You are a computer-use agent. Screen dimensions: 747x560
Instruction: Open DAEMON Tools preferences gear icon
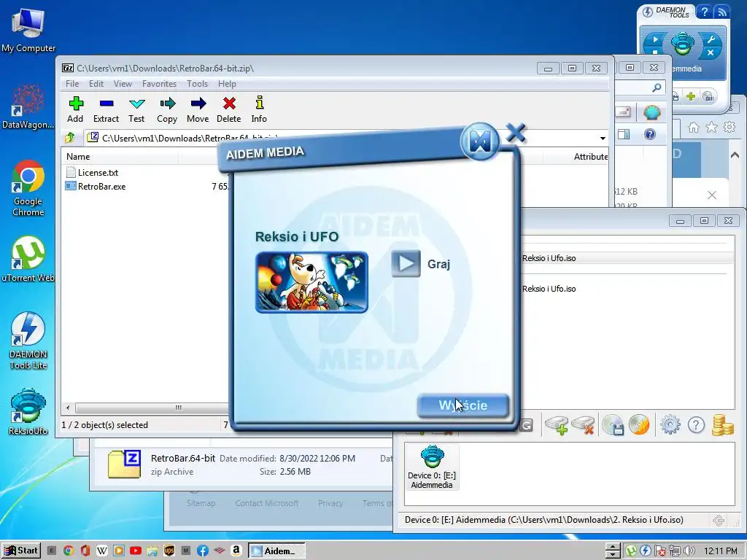click(x=670, y=425)
